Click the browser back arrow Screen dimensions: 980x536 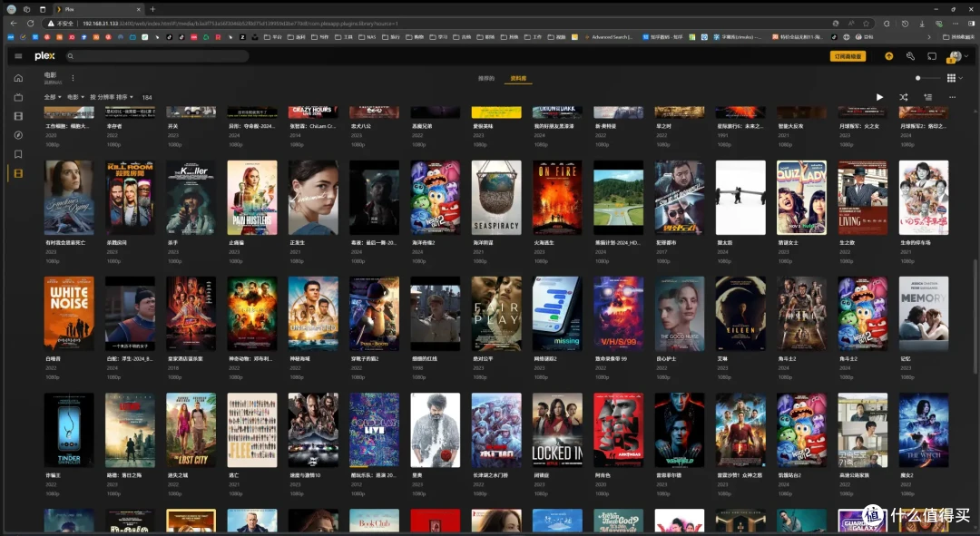(x=14, y=23)
